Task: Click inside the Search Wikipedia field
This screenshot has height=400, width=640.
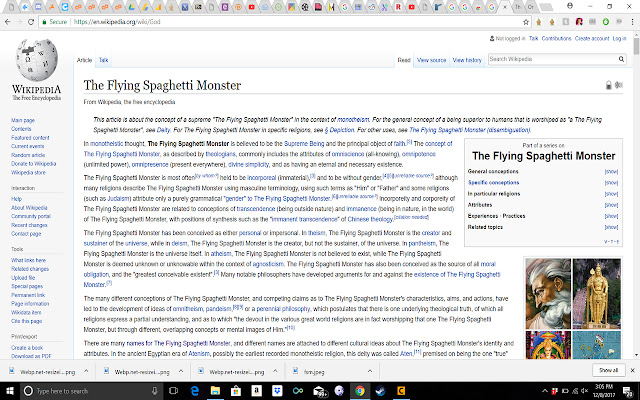Action: 553,59
